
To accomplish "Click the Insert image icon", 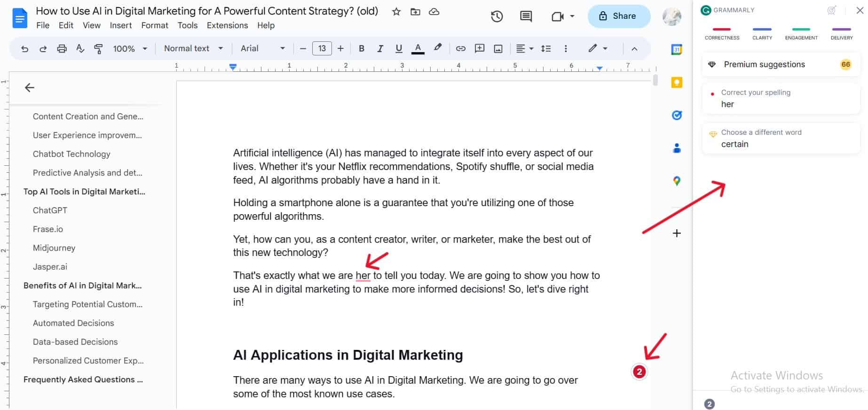I will (498, 48).
